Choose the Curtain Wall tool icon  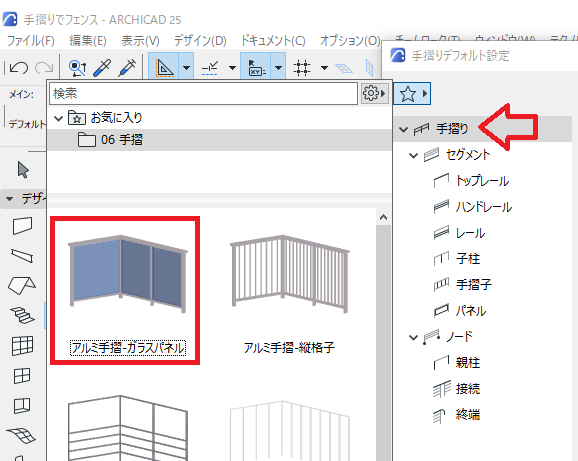[22, 346]
